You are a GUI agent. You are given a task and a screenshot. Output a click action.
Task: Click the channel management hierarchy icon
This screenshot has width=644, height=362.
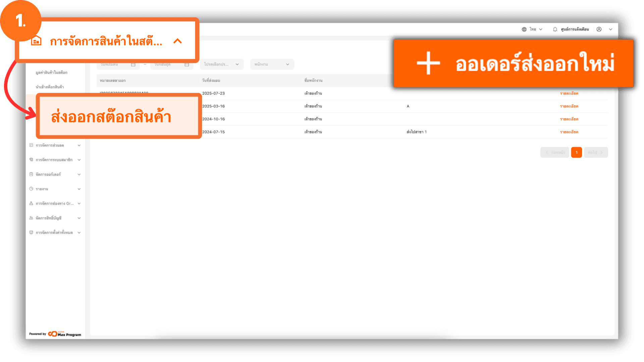click(31, 203)
